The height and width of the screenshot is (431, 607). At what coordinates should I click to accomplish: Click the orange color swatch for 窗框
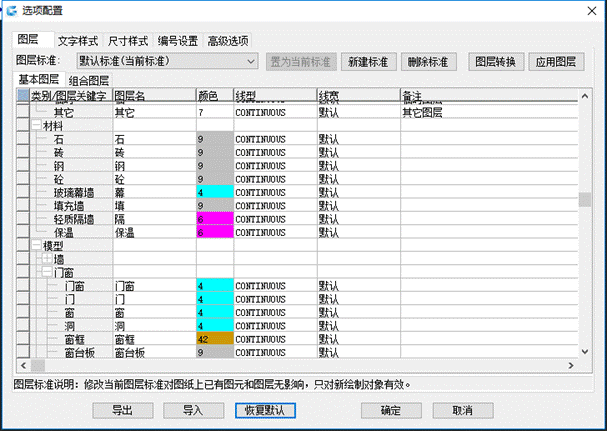point(215,339)
